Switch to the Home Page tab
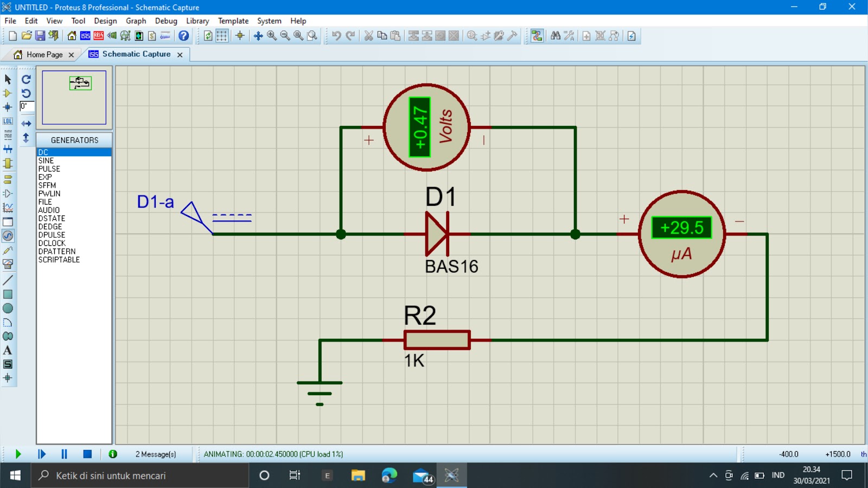The height and width of the screenshot is (488, 868). [x=44, y=54]
